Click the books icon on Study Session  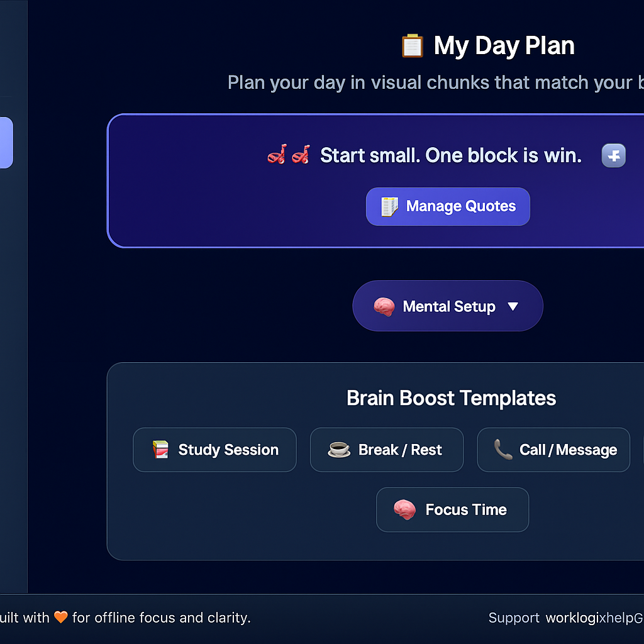point(160,450)
